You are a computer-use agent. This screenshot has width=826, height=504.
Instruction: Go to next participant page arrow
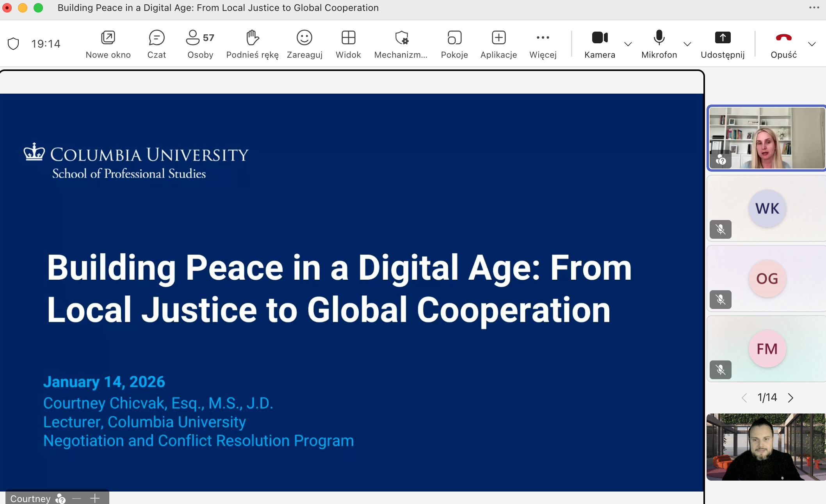tap(791, 398)
